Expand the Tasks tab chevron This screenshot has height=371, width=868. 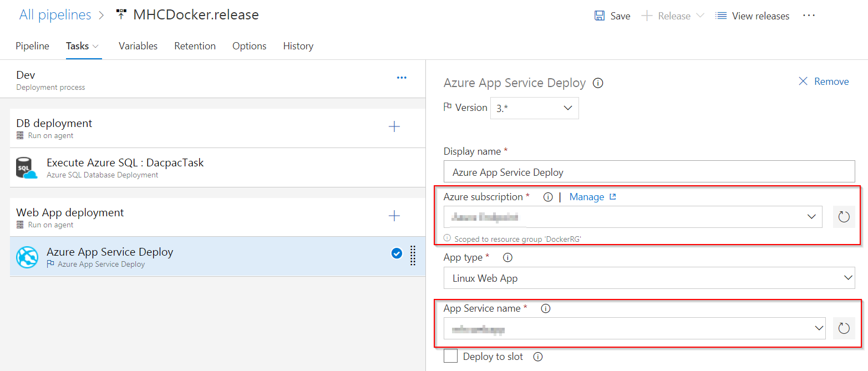(95, 46)
